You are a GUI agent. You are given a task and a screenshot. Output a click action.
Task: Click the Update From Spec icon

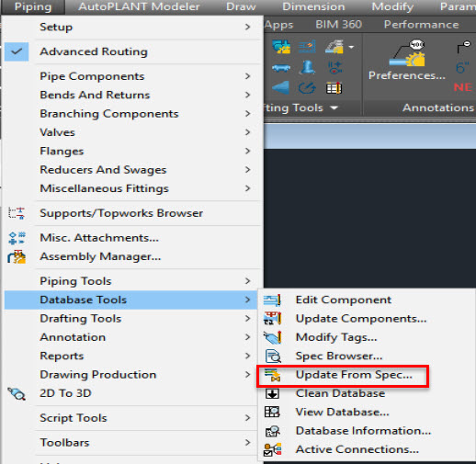[272, 375]
